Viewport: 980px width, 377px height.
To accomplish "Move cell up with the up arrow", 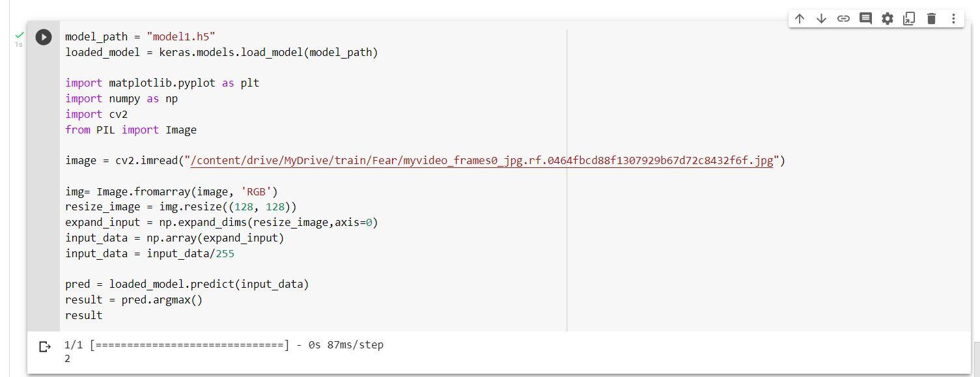I will pos(800,19).
